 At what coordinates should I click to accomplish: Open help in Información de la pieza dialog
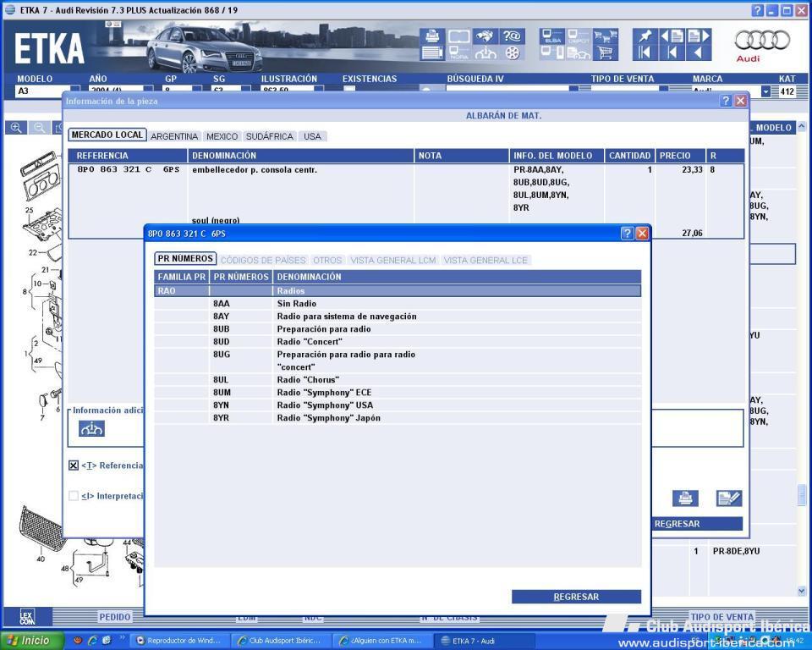click(727, 101)
